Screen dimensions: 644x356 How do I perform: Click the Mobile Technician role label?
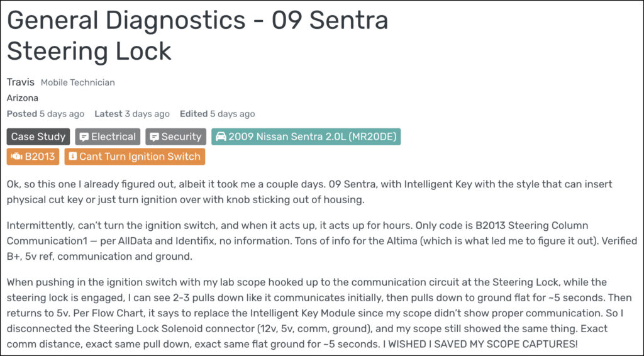[x=77, y=82]
